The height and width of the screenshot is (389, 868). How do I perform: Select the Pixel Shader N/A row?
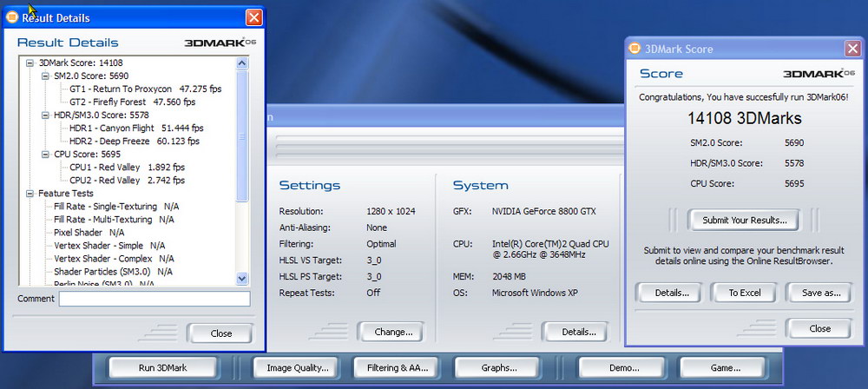pyautogui.click(x=89, y=233)
